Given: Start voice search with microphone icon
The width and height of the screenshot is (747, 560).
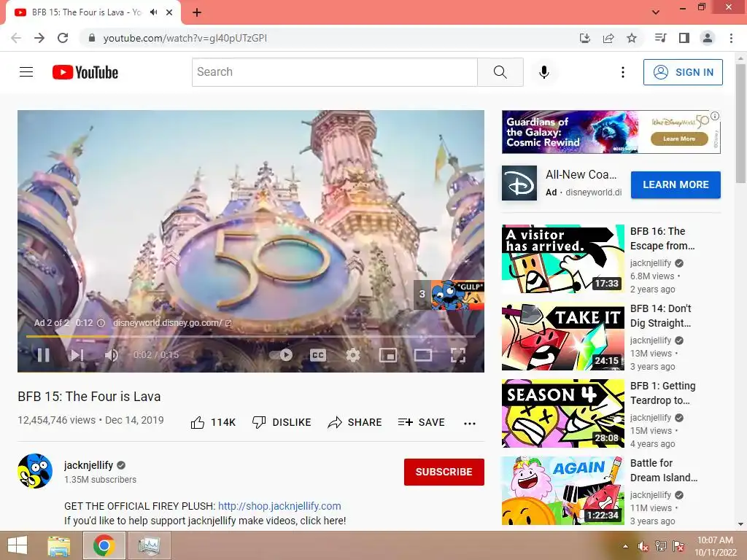Looking at the screenshot, I should 544,72.
